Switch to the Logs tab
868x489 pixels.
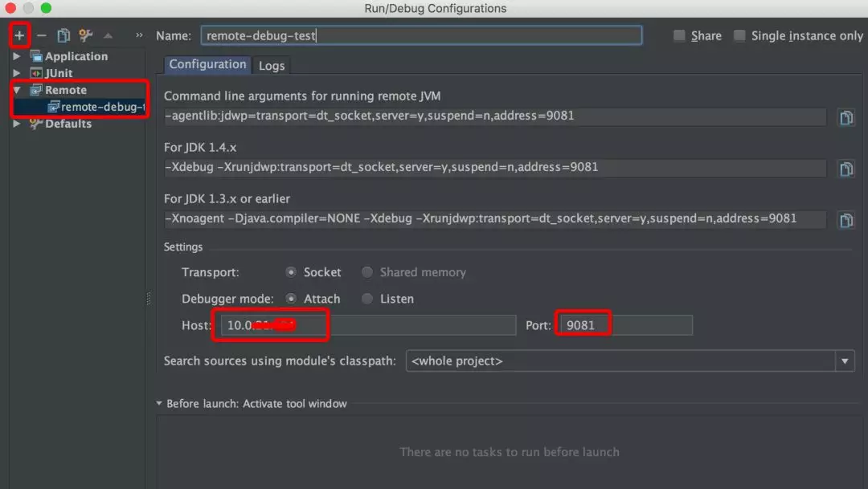[x=271, y=65]
